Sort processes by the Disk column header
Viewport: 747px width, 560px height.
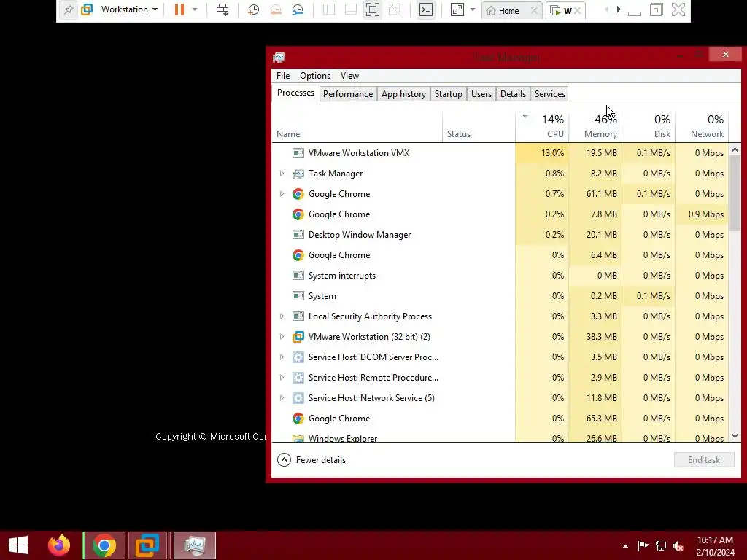coord(649,125)
